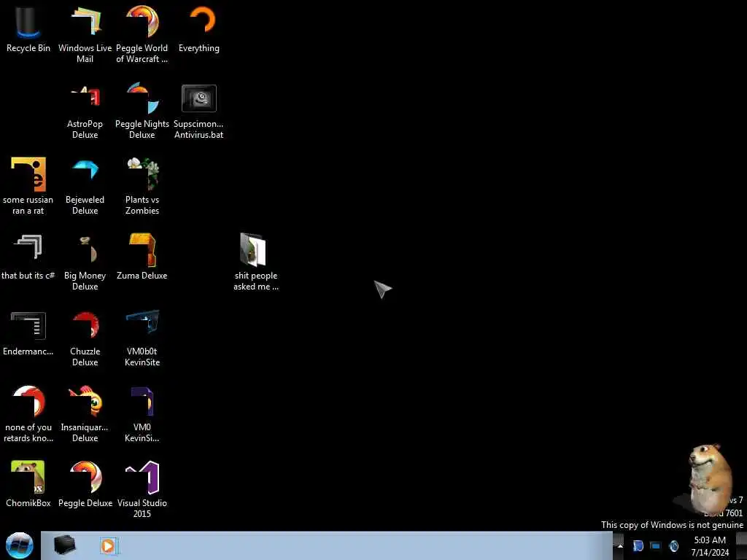Select Peggle Nights Deluxe icon

(142, 111)
